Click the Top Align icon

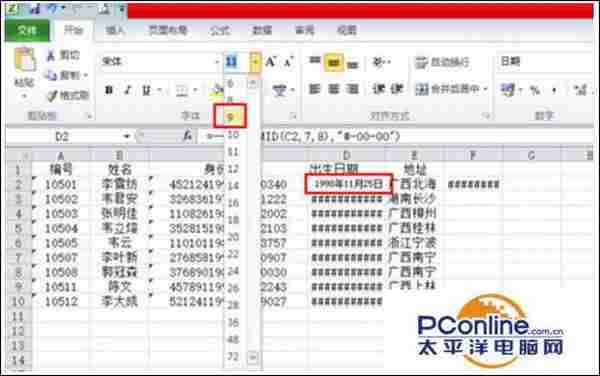click(x=315, y=61)
